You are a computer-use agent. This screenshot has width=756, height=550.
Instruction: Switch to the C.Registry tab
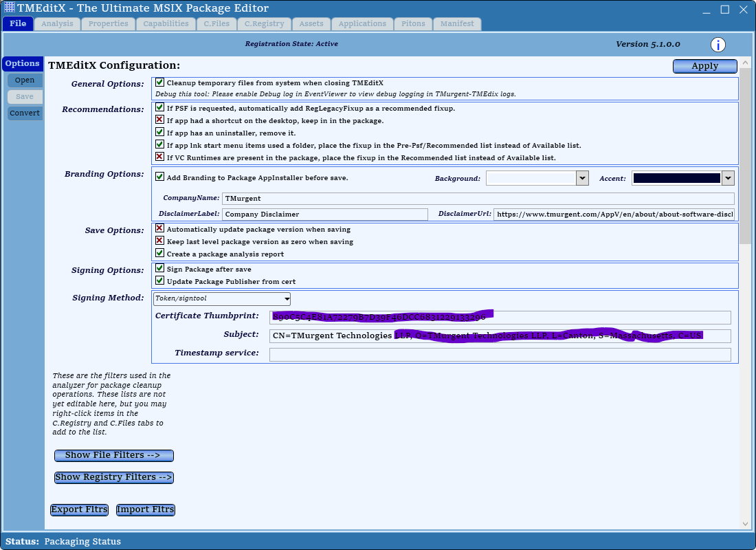(x=264, y=24)
